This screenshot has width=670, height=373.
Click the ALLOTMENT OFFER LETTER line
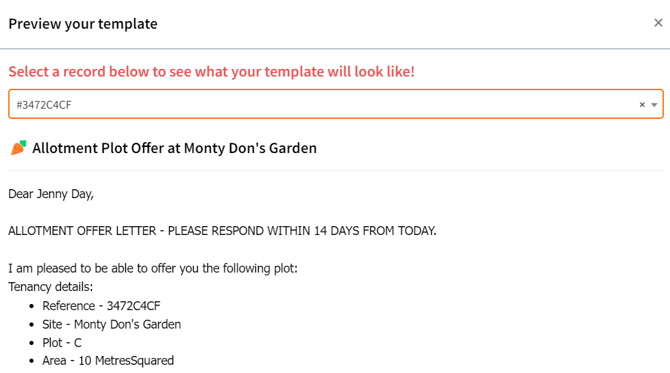(x=222, y=231)
